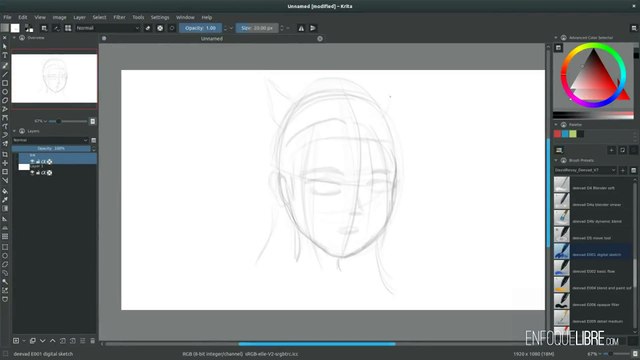
Task: Move layer up with up arrow
Action: pyautogui.click(x=53, y=340)
